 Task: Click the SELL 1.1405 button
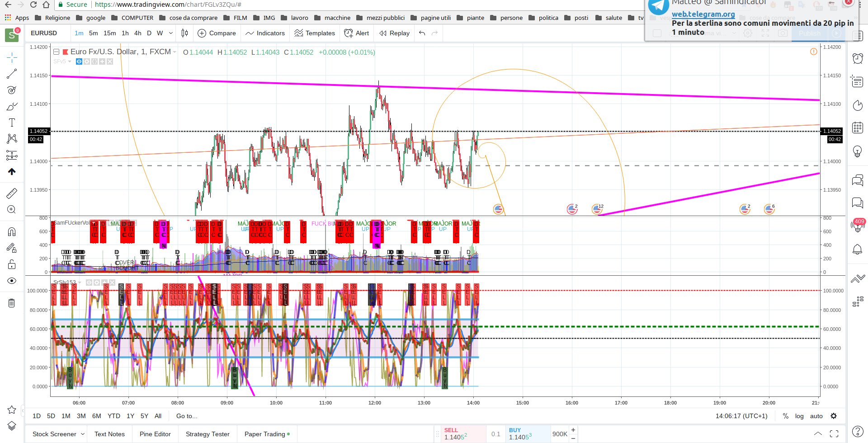coord(464,434)
